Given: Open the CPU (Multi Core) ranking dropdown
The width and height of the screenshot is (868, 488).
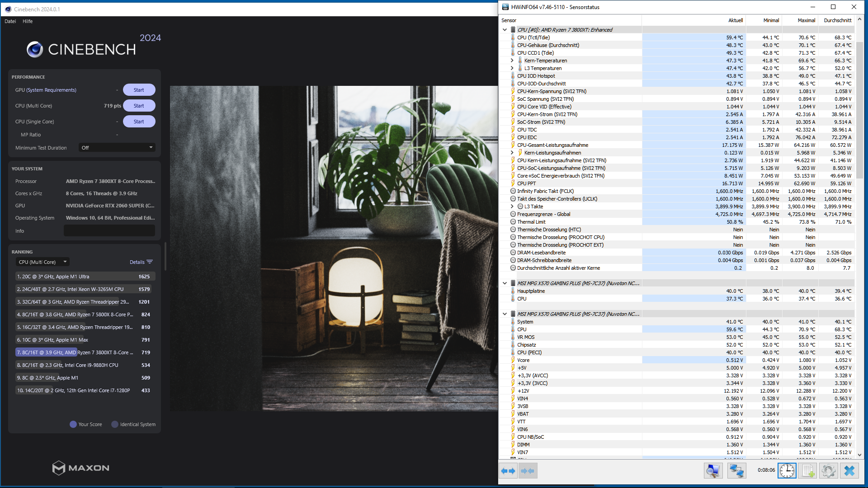Looking at the screenshot, I should pyautogui.click(x=42, y=262).
